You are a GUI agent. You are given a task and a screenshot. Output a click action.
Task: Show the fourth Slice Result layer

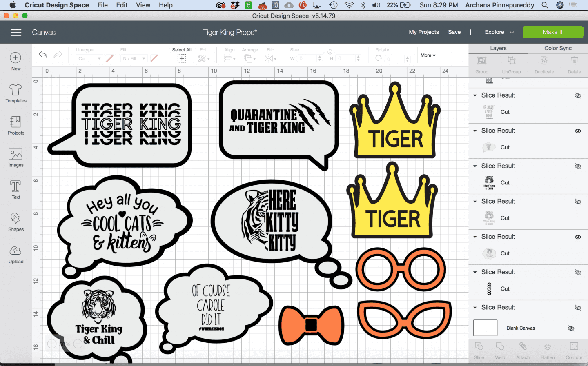pos(578,202)
